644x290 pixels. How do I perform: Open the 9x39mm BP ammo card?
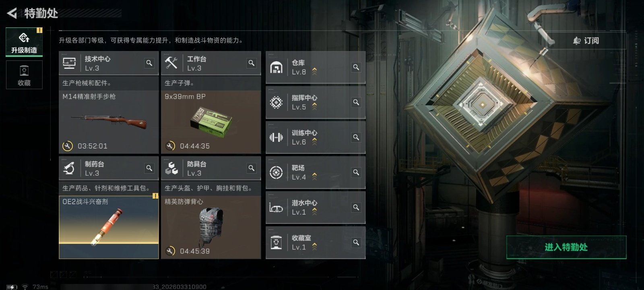point(211,122)
